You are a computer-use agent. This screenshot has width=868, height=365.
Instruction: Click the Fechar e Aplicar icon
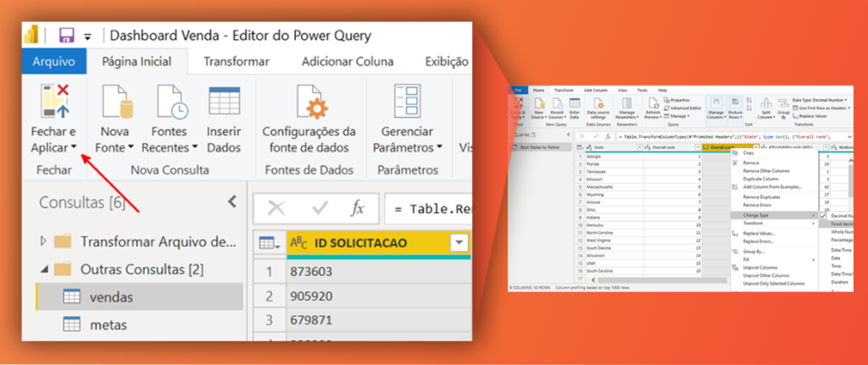click(x=54, y=101)
